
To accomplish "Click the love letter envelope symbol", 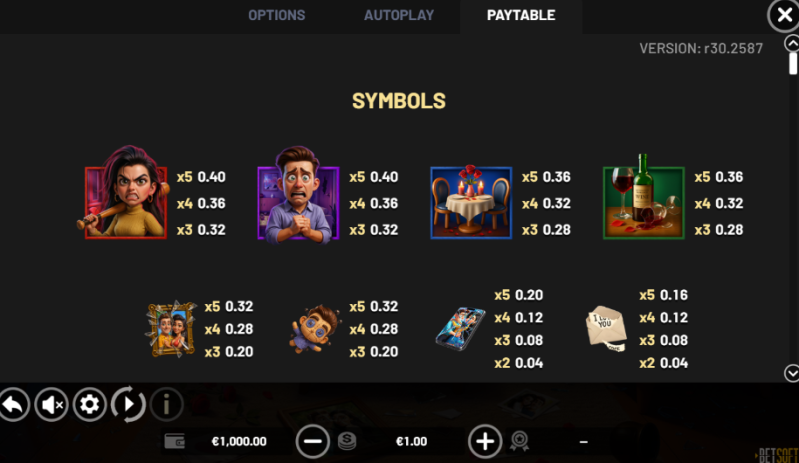I will click(606, 328).
